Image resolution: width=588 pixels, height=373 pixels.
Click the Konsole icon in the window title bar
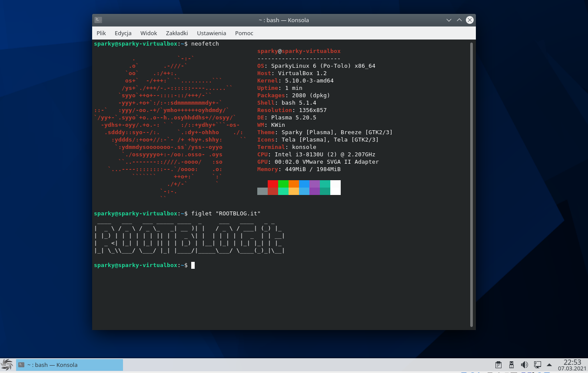coord(97,20)
